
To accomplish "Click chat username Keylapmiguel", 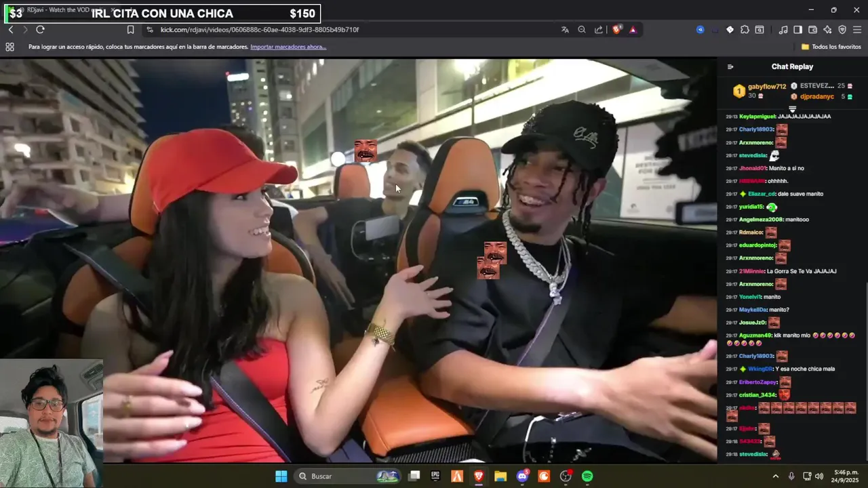I will tap(757, 117).
